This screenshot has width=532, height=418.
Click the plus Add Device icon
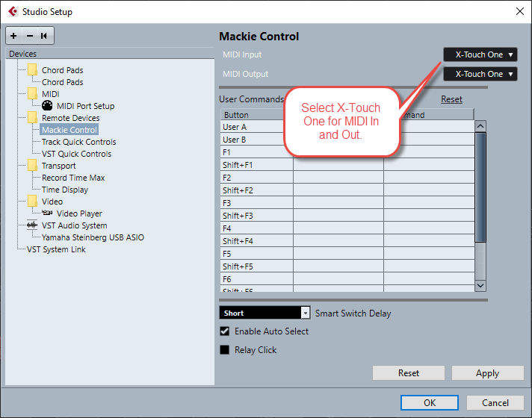point(14,36)
